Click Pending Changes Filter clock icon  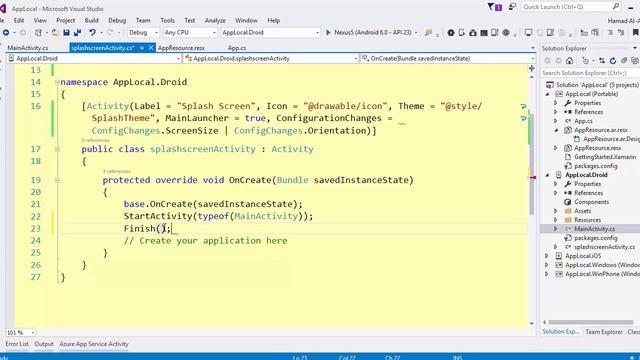click(586, 61)
